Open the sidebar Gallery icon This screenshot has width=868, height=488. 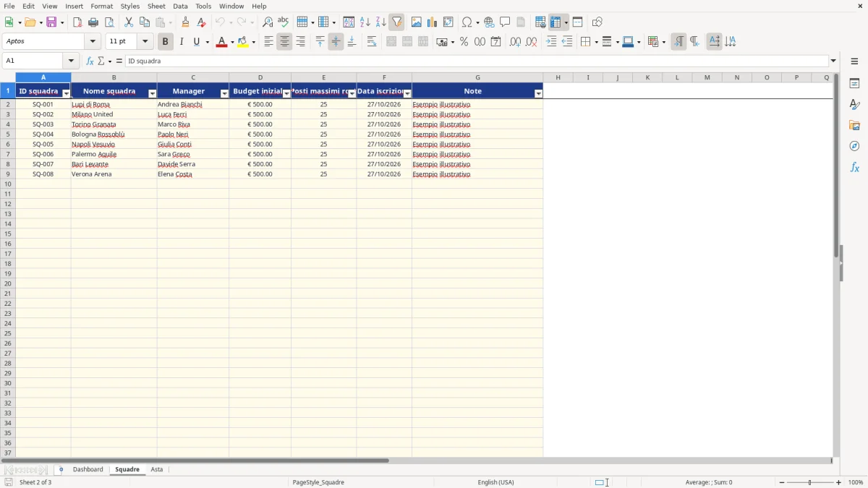854,126
